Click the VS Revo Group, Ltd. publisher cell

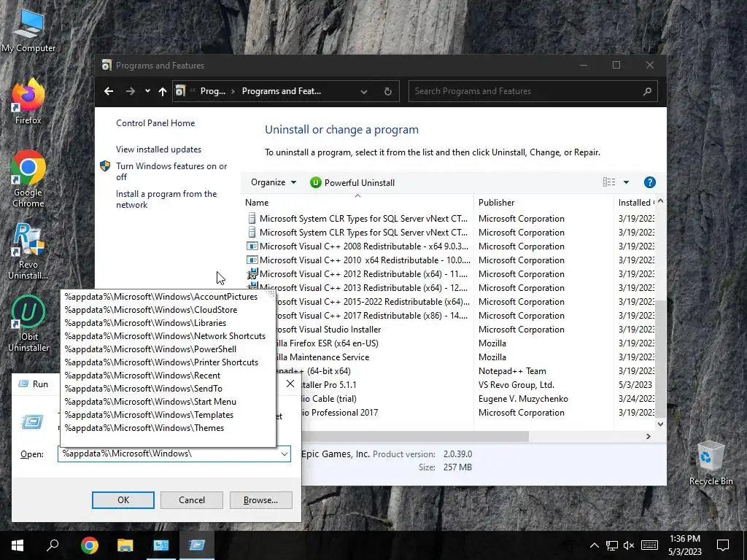(516, 385)
